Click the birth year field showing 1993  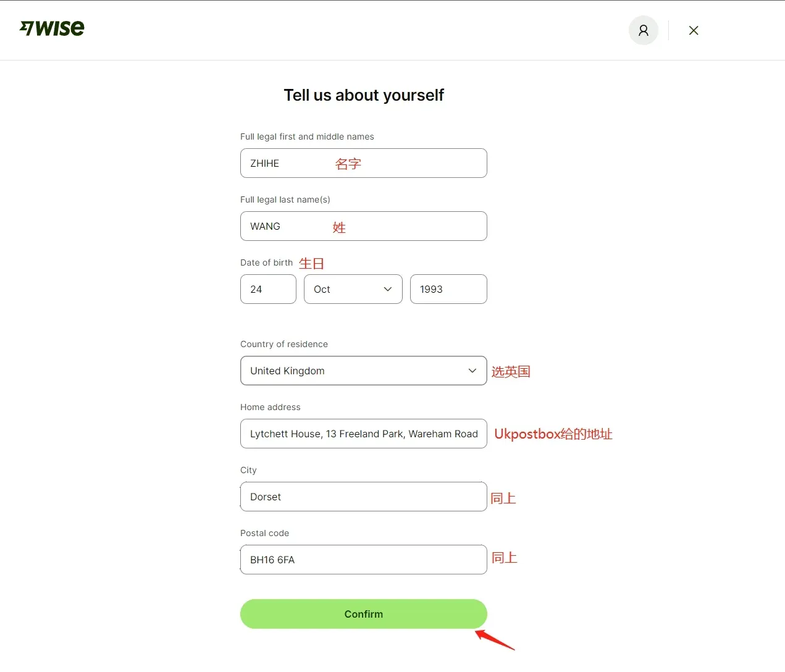[x=448, y=289]
